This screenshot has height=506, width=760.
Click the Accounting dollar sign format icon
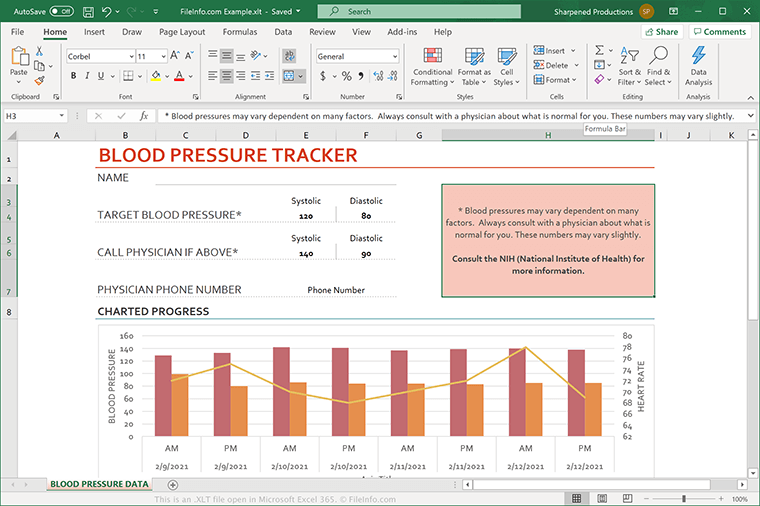tap(323, 76)
